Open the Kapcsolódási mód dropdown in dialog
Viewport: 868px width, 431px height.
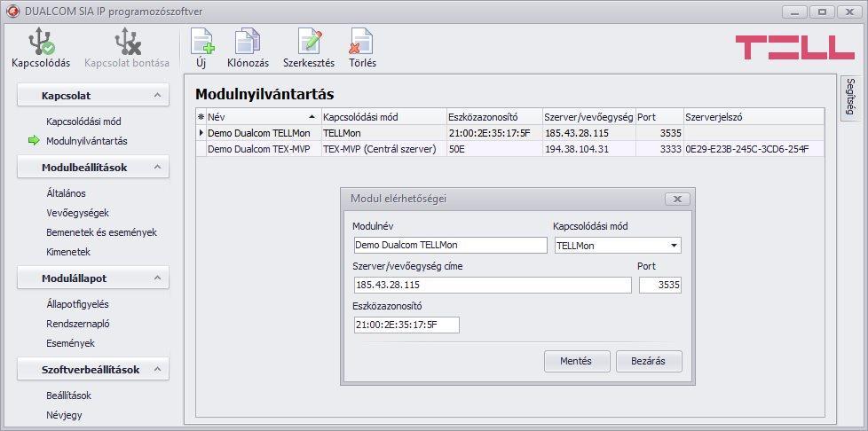click(674, 245)
